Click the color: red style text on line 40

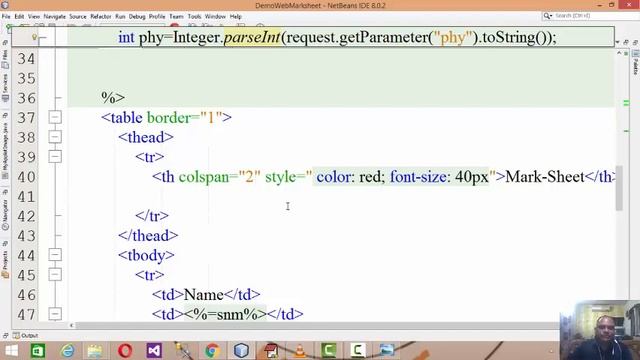(x=351, y=177)
